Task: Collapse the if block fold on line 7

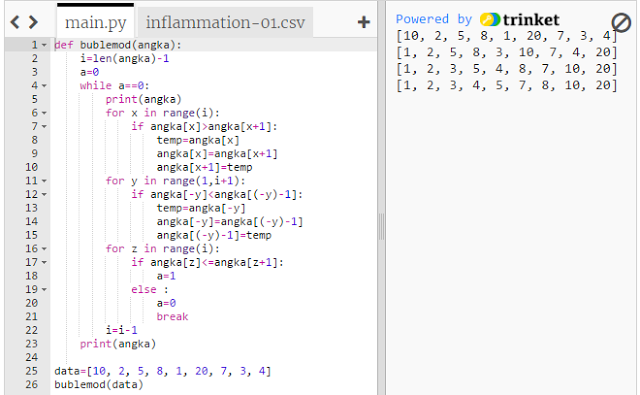Action: (x=44, y=126)
